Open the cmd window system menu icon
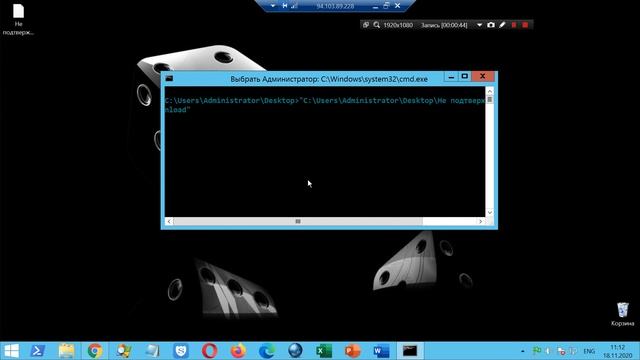 click(x=169, y=78)
